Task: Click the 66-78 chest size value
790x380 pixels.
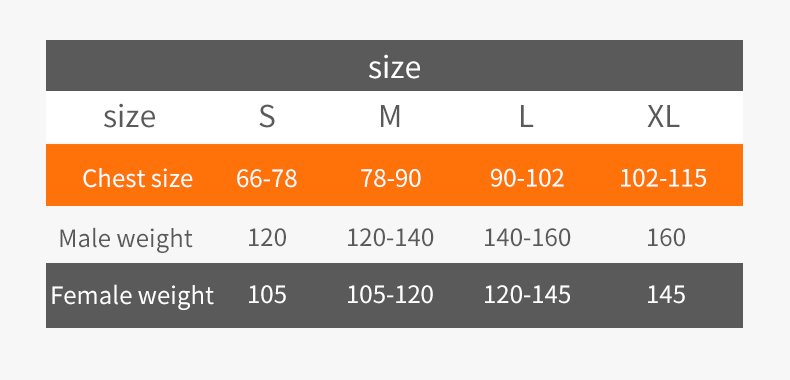Action: click(x=267, y=178)
